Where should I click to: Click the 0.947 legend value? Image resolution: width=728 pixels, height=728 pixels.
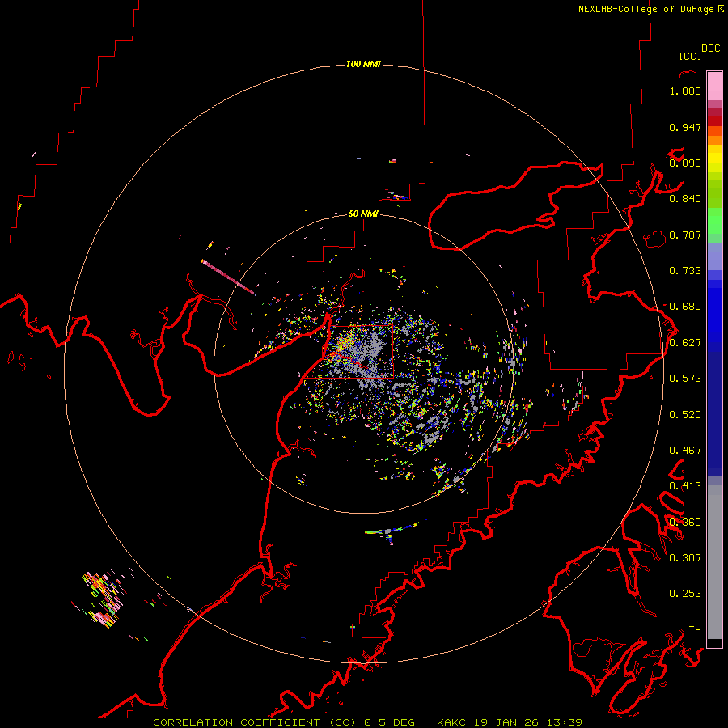[685, 127]
